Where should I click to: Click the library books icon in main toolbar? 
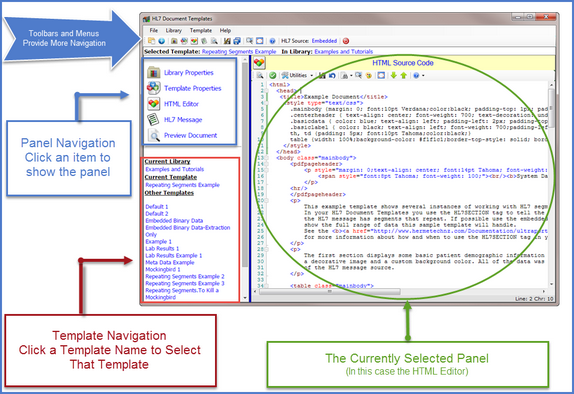pos(174,41)
